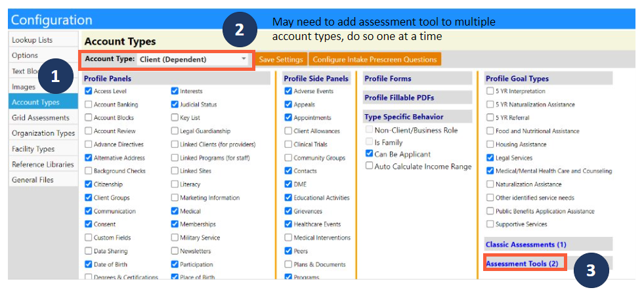
Task: Click Save Settings button
Action: point(281,60)
